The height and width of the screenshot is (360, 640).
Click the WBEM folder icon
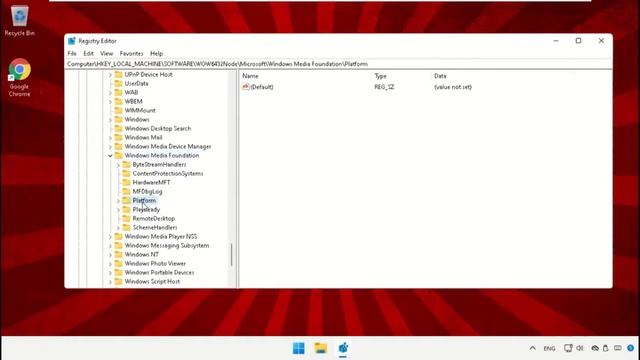click(x=118, y=101)
